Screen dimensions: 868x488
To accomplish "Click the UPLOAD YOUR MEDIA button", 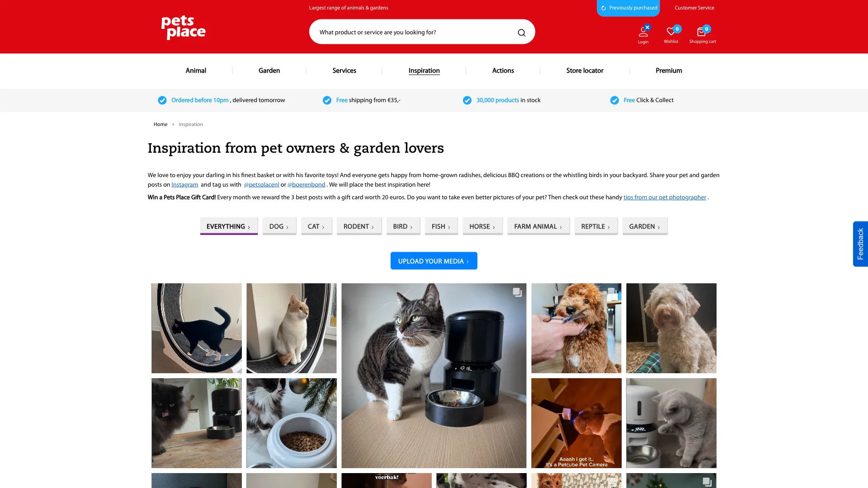I will (434, 261).
